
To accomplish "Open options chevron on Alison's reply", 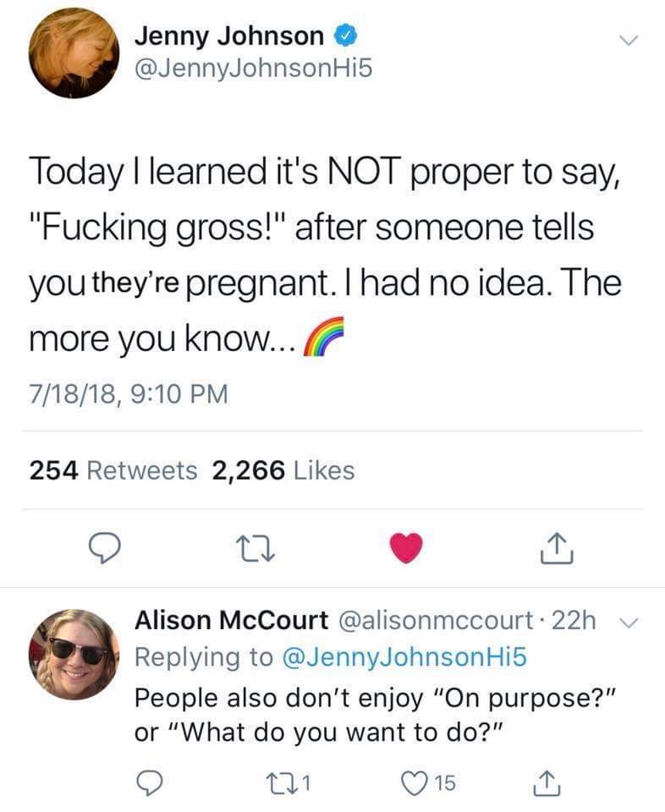I will coord(629,623).
